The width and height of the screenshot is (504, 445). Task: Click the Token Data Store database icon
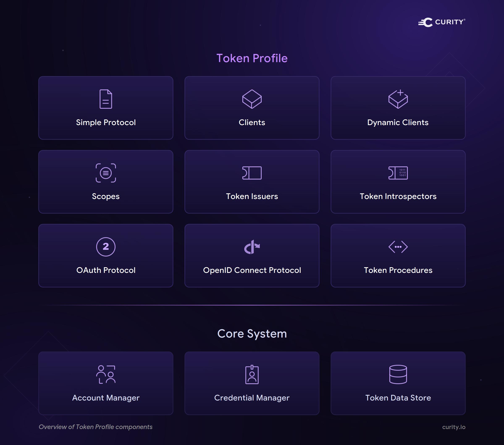[398, 374]
